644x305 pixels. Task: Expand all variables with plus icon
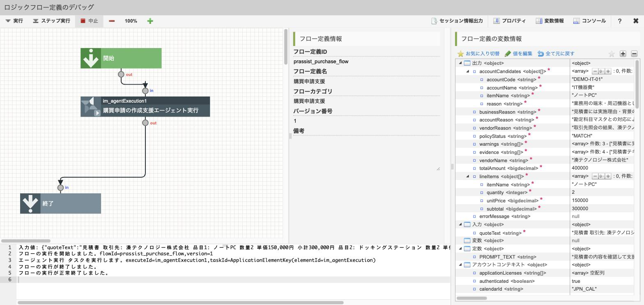tap(623, 54)
